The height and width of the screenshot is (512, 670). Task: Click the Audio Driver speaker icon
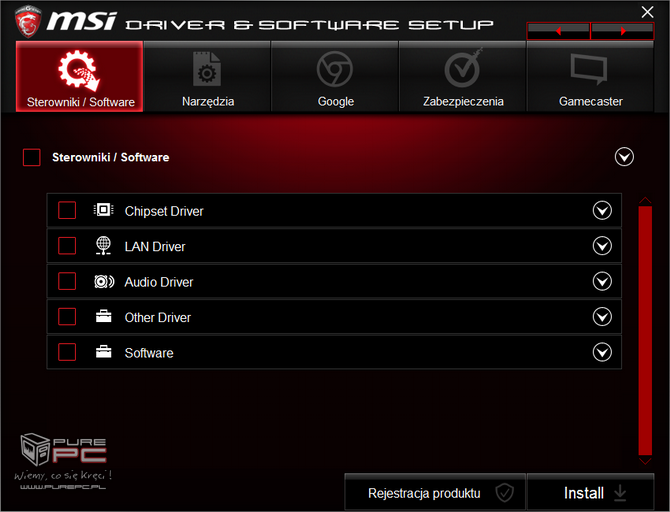click(104, 282)
